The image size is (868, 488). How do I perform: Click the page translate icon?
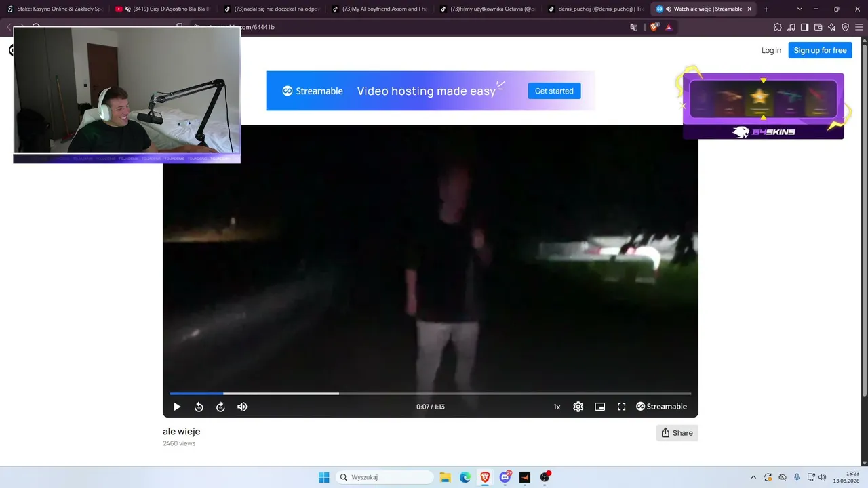point(634,27)
